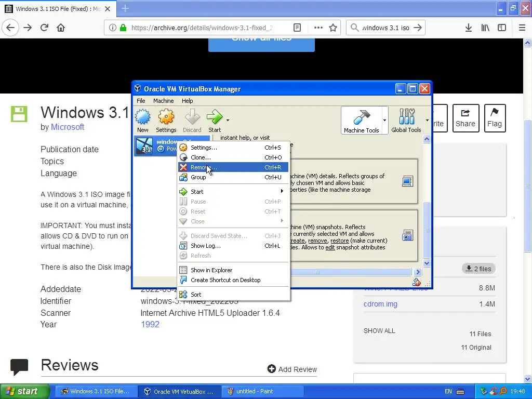532x399 pixels.
Task: Open Firefox Downloads icon
Action: click(469, 28)
